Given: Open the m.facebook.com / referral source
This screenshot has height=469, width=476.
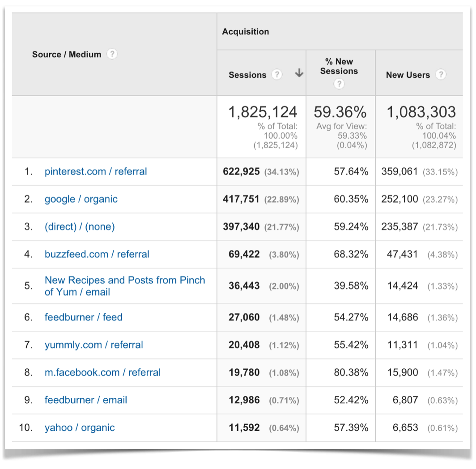Looking at the screenshot, I should click(x=102, y=372).
